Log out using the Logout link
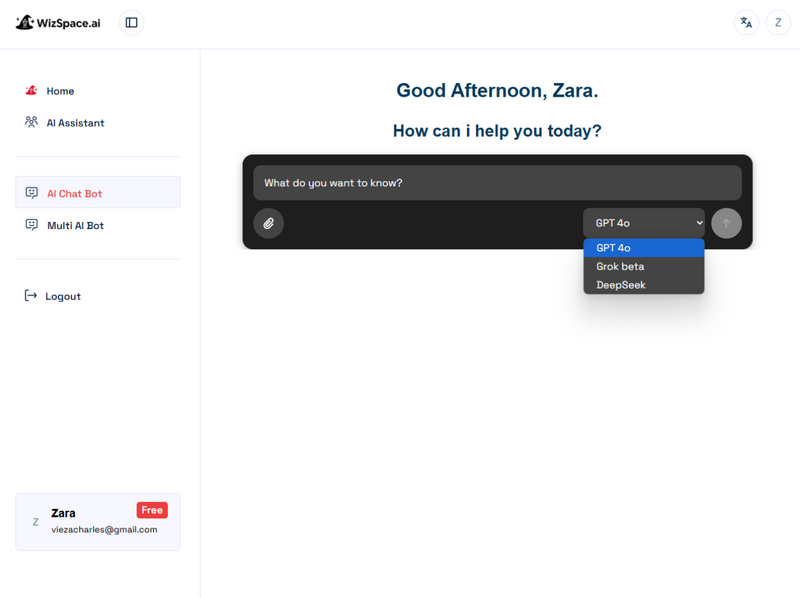The image size is (800, 598). click(x=63, y=297)
